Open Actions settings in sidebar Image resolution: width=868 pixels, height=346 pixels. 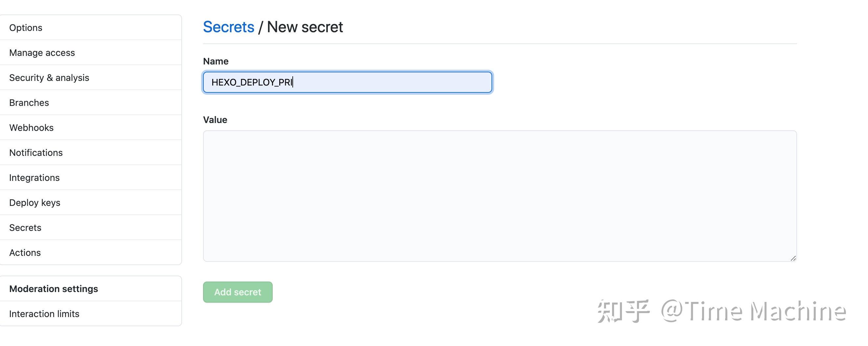[x=25, y=253]
